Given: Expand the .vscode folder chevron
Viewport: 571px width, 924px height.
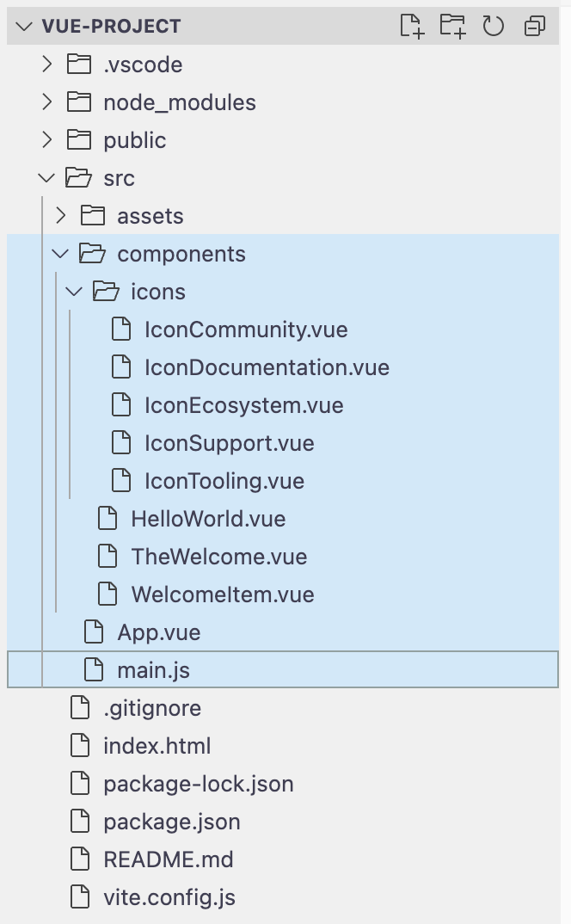Looking at the screenshot, I should (47, 65).
